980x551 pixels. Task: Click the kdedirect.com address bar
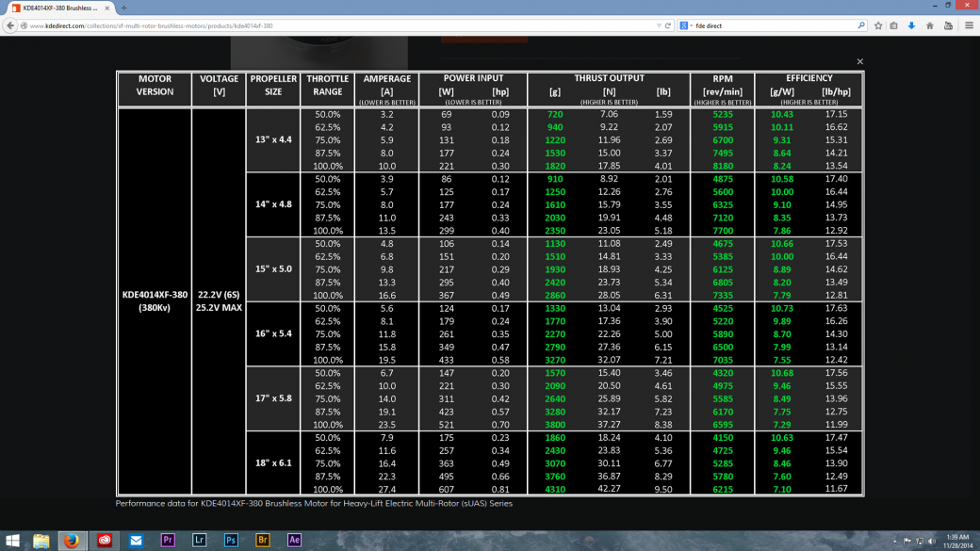pos(337,25)
